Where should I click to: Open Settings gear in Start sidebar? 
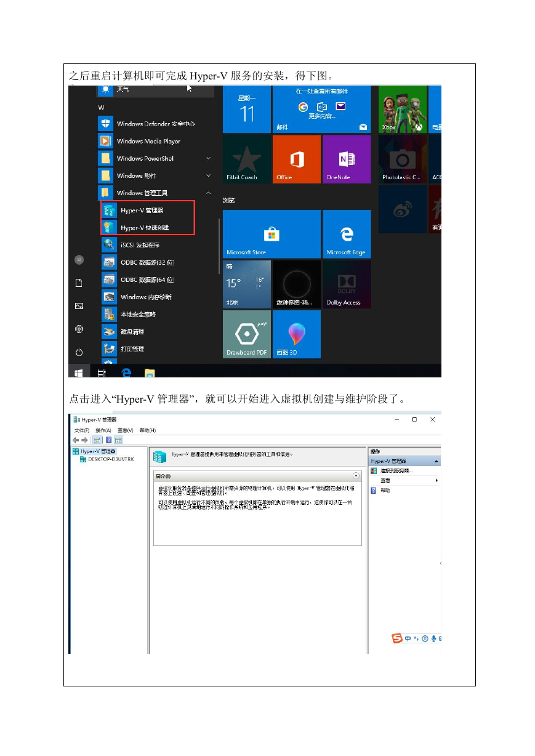click(x=79, y=329)
